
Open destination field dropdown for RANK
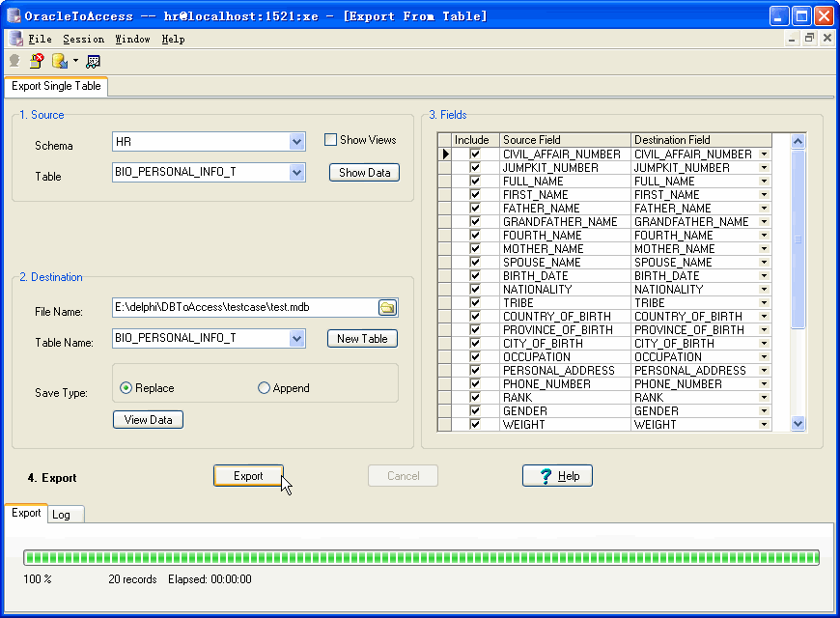coord(765,398)
